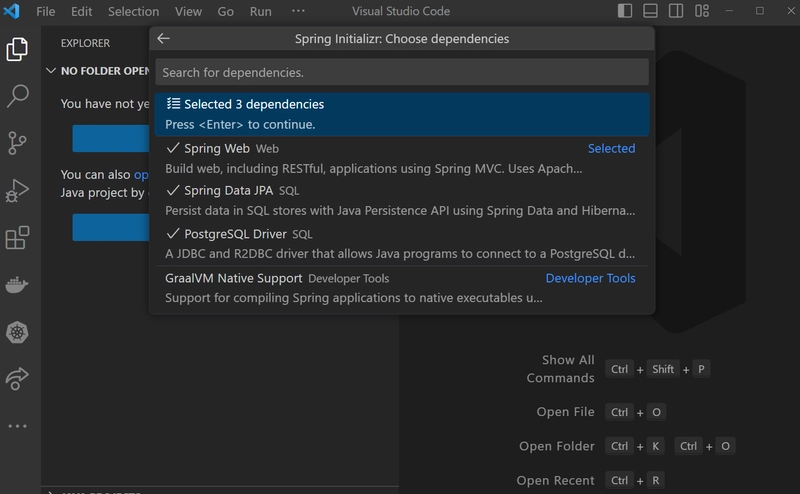Click the 'op' link after 'You can also'
Viewport: 800px width, 494px height.
pyautogui.click(x=141, y=175)
